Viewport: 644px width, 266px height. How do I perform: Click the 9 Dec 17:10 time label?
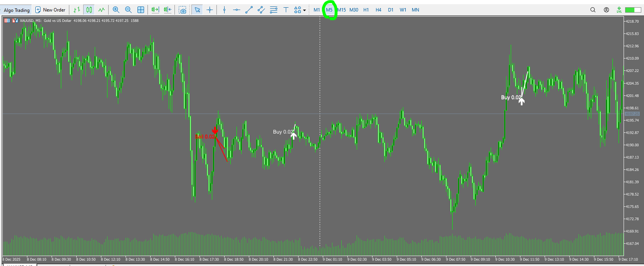coord(628,260)
